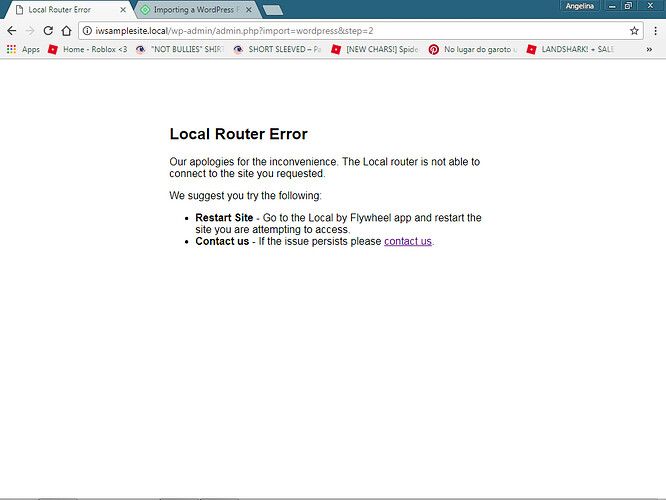Open a new tab with the new-tab button

click(273, 10)
